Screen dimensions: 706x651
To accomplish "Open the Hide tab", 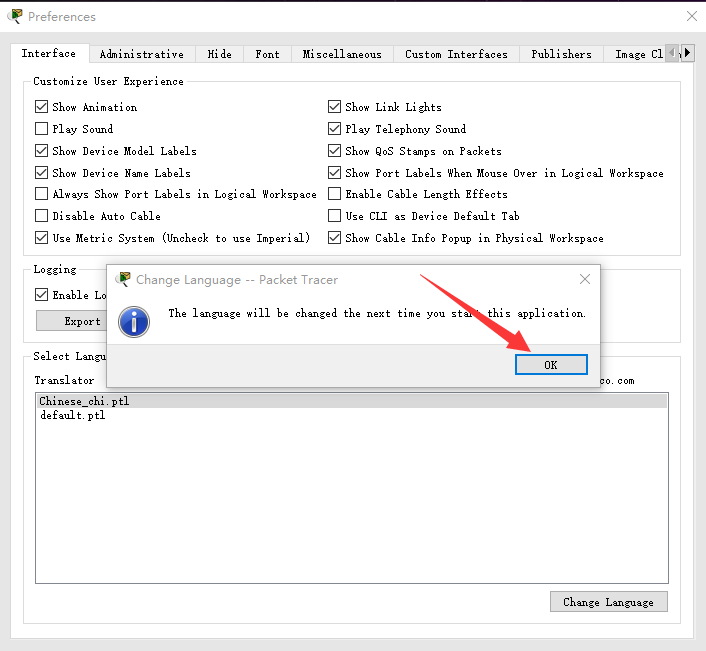I will [219, 54].
